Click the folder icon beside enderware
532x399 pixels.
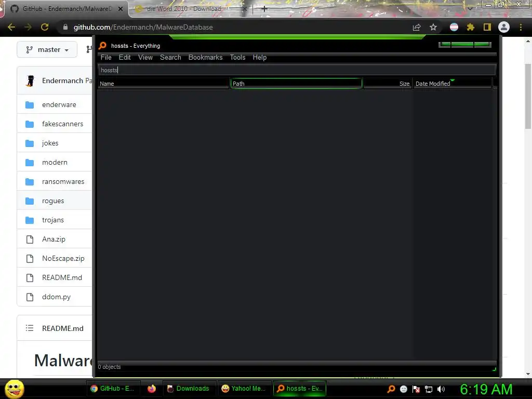coord(30,105)
